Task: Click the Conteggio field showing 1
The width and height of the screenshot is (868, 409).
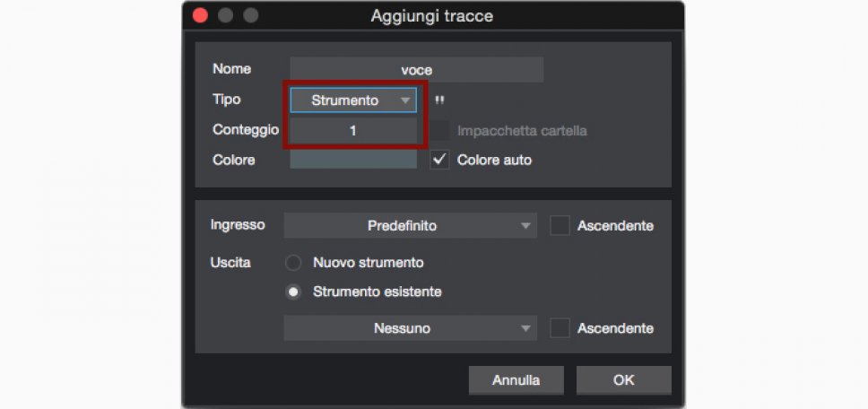Action: click(353, 130)
